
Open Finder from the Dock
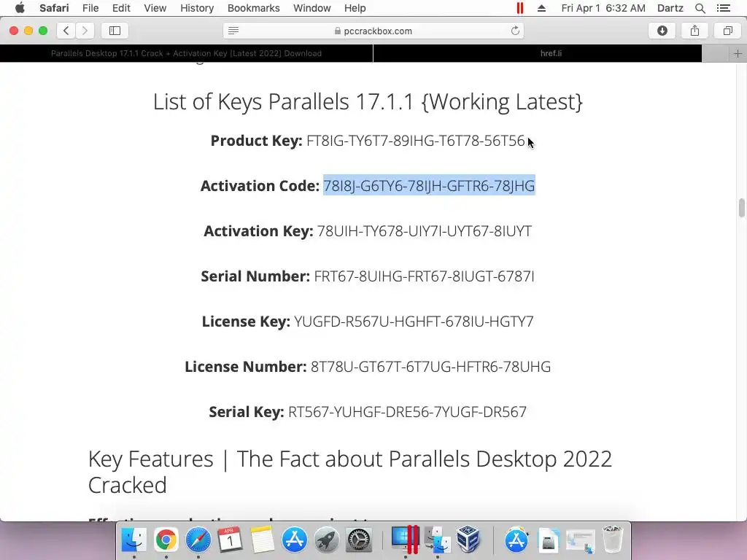134,540
